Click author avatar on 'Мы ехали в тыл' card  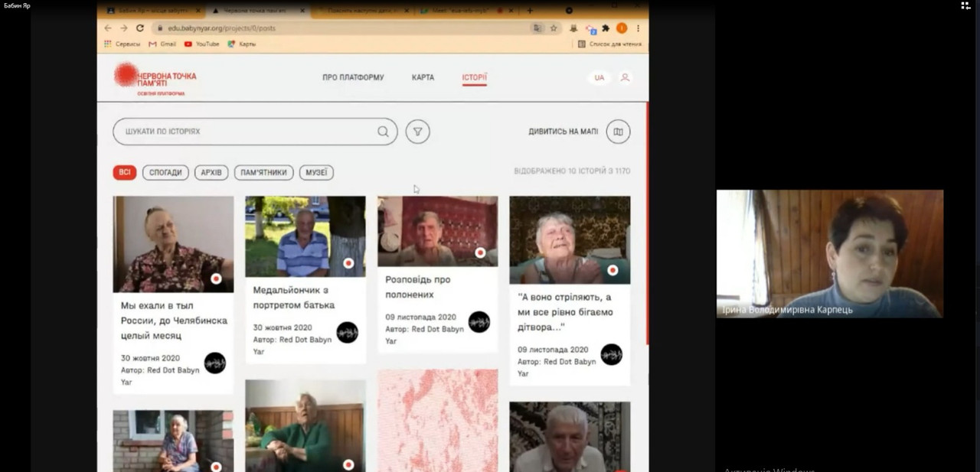point(215,363)
